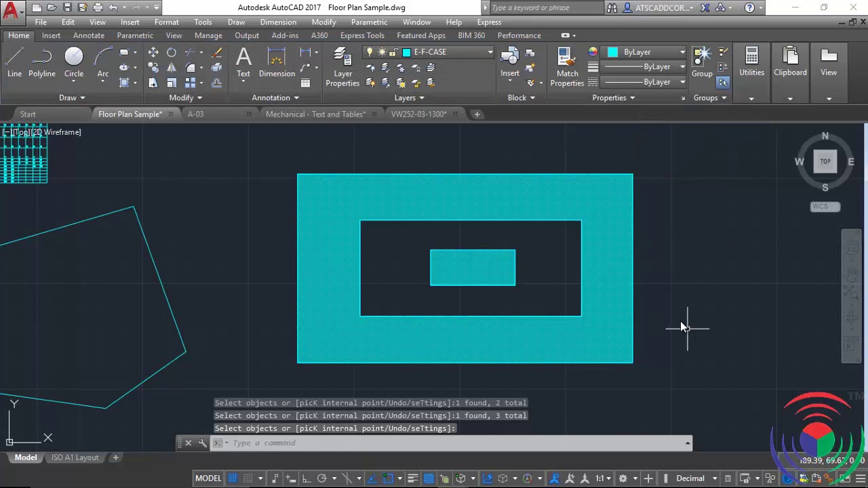Select the Text annotation tool
The height and width of the screenshot is (488, 868).
(243, 62)
